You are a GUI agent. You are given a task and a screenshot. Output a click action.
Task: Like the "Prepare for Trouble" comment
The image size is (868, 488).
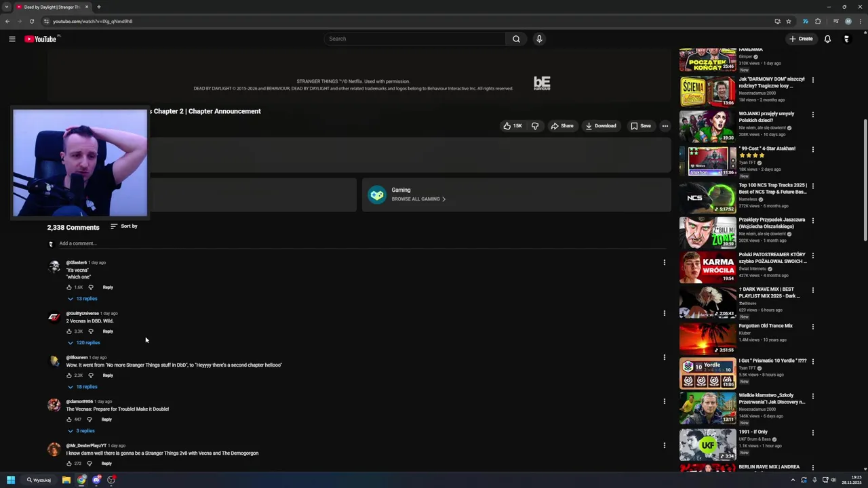pos(69,420)
